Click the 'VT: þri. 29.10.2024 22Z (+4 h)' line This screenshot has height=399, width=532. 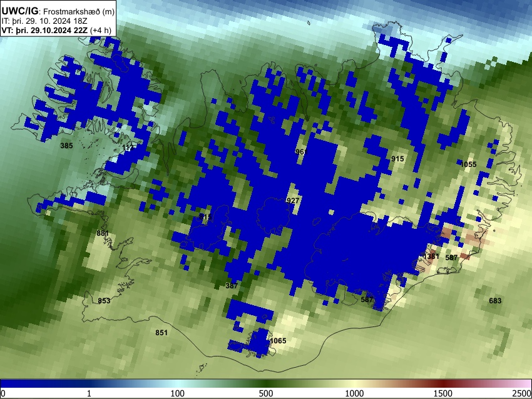click(x=56, y=30)
